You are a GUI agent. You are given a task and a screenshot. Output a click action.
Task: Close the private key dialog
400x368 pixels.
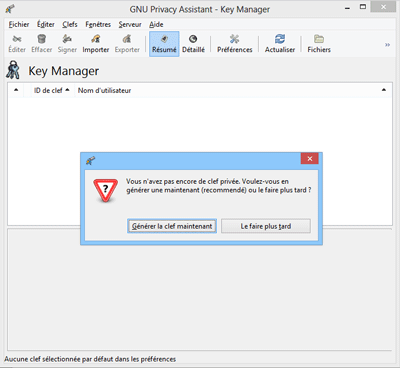point(310,159)
